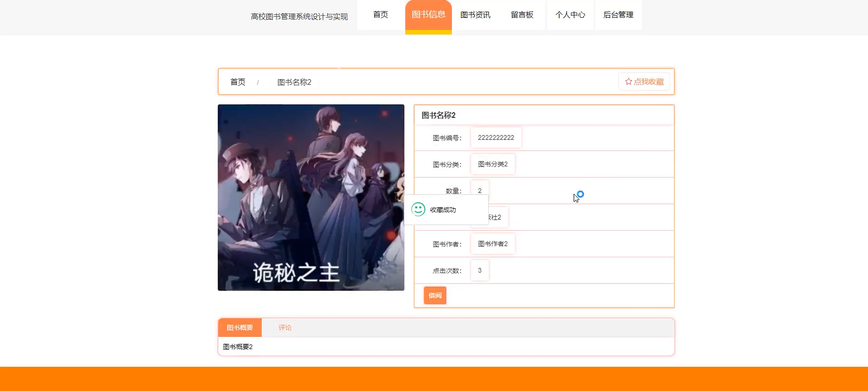Click the 借阅 borrow button
The height and width of the screenshot is (391, 868).
coord(435,296)
